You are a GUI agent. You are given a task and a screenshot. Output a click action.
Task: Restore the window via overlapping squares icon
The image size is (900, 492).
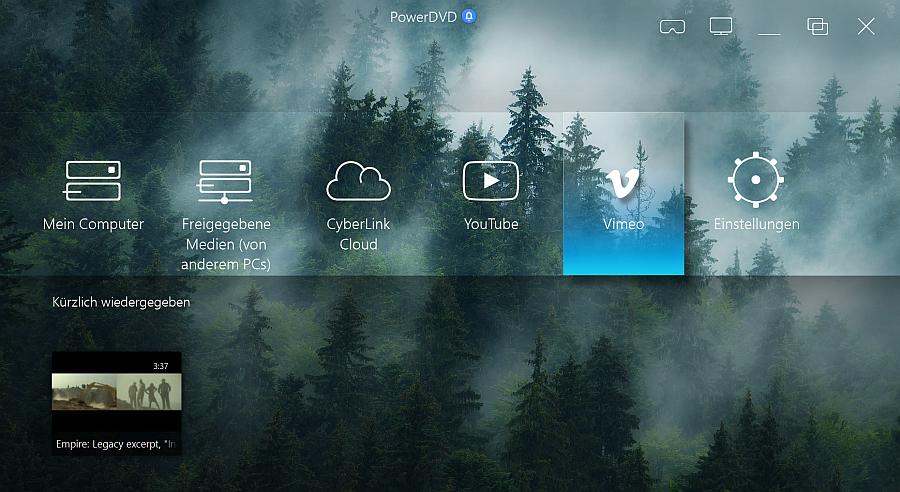[x=817, y=26]
